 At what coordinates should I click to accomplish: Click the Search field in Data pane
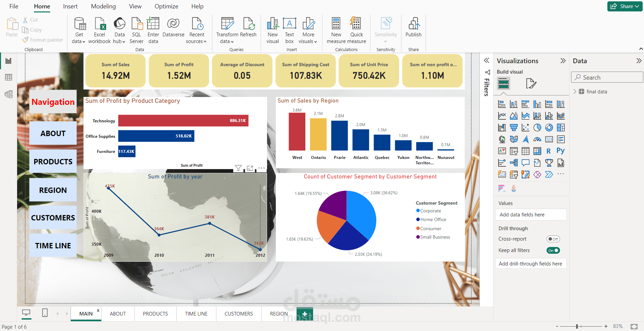[607, 77]
